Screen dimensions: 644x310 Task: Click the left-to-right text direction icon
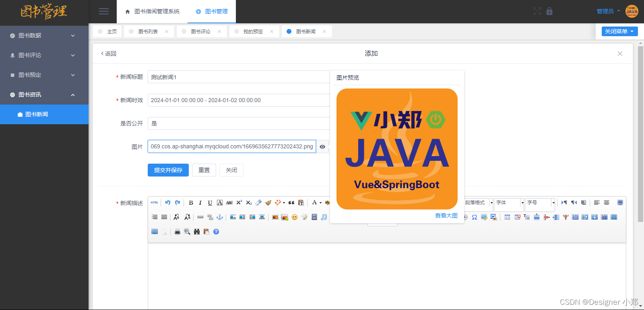(x=564, y=203)
